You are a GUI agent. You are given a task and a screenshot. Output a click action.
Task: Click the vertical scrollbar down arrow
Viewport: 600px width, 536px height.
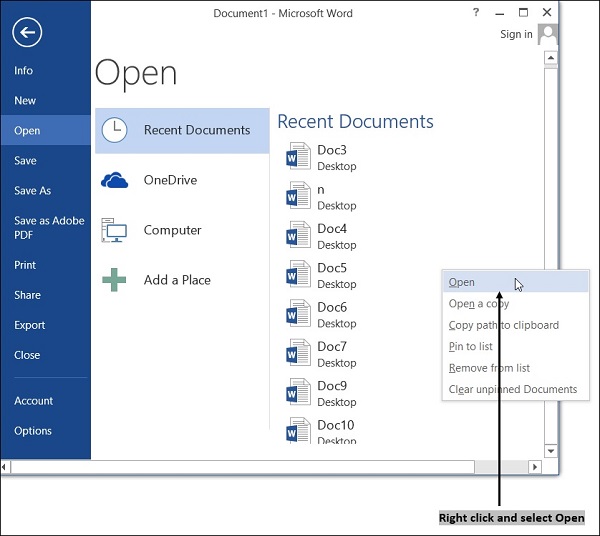pos(550,451)
